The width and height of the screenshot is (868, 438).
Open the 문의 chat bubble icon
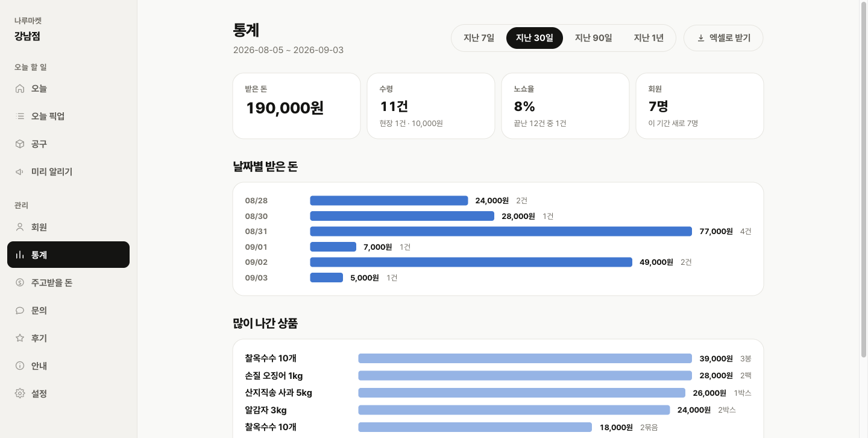tap(20, 311)
